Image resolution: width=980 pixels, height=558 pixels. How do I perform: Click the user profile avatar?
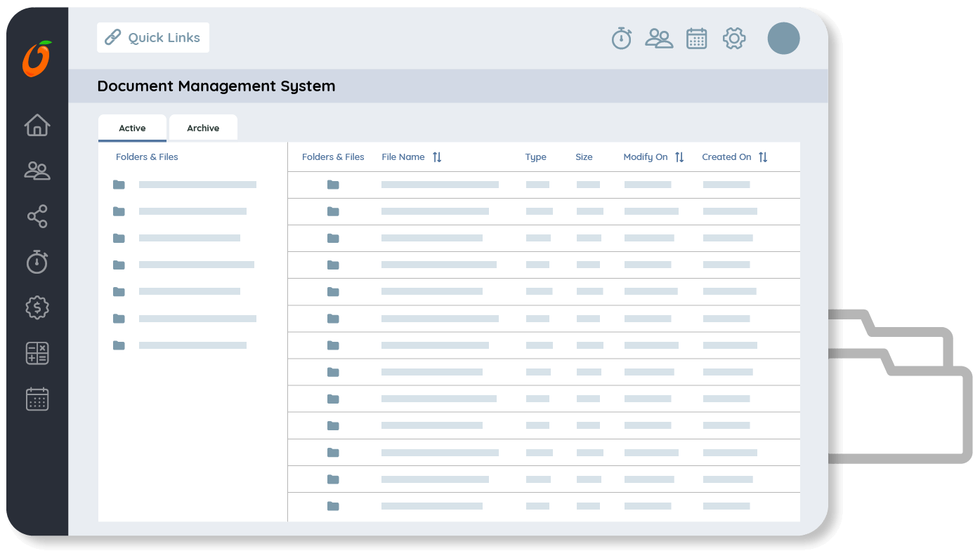[783, 38]
